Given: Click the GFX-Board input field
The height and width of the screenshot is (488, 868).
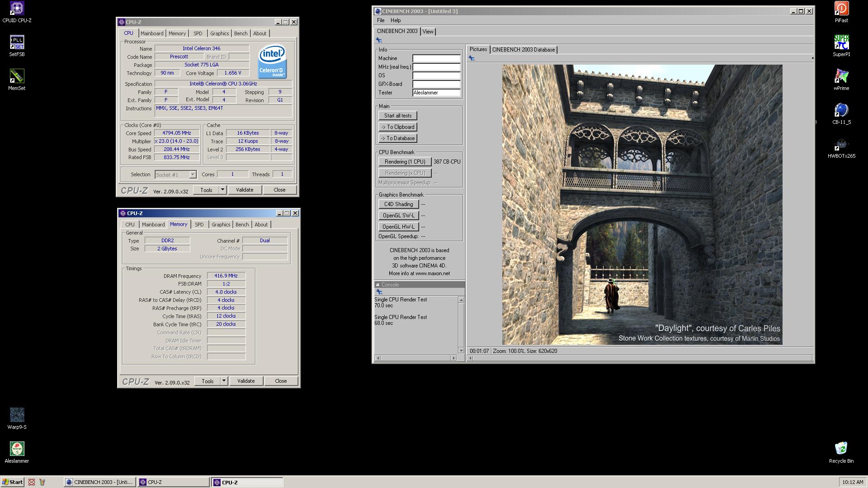Looking at the screenshot, I should [436, 84].
